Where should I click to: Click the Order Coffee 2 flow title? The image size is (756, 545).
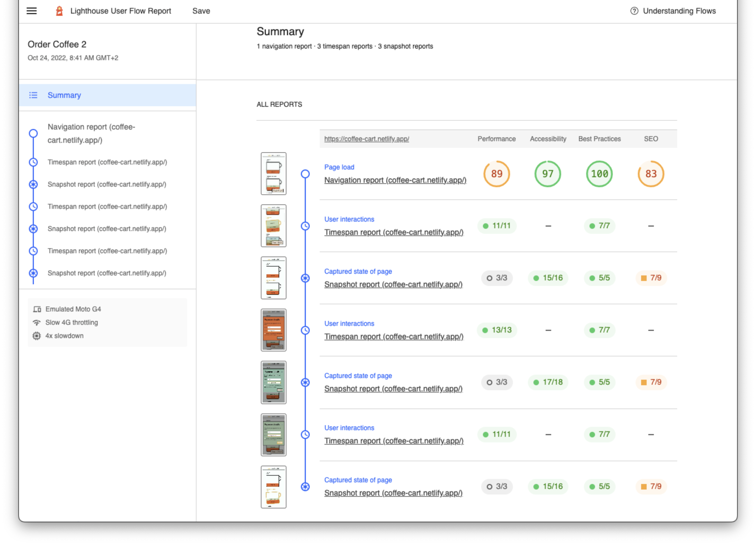click(57, 44)
